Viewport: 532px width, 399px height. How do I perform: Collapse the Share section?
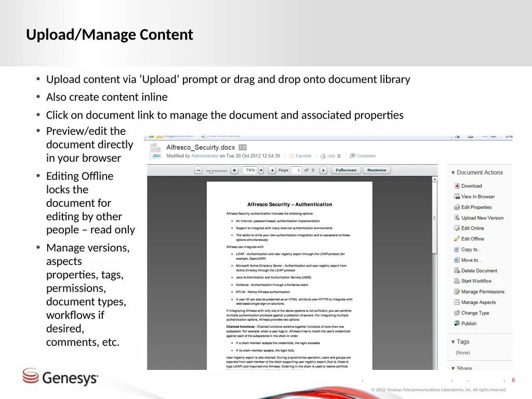click(453, 368)
